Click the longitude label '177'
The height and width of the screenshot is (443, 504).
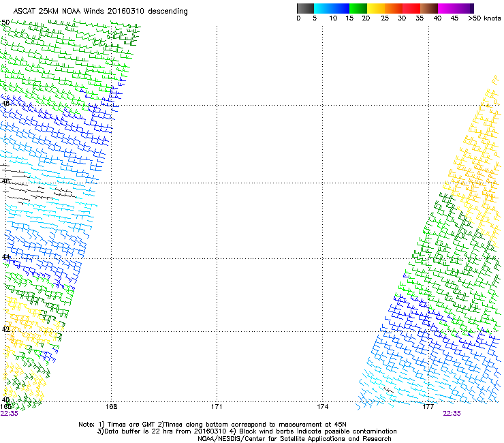(428, 407)
